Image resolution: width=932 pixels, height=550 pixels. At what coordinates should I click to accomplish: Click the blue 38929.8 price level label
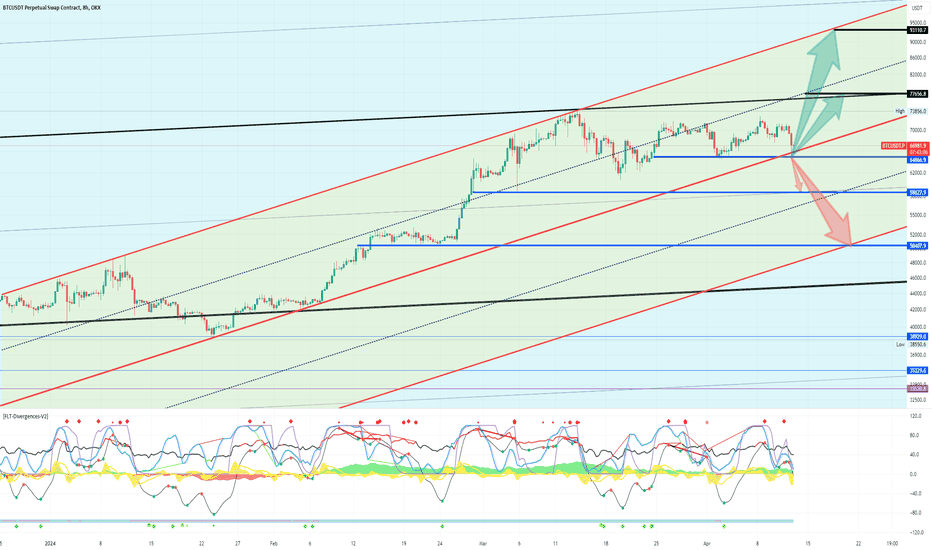point(918,337)
